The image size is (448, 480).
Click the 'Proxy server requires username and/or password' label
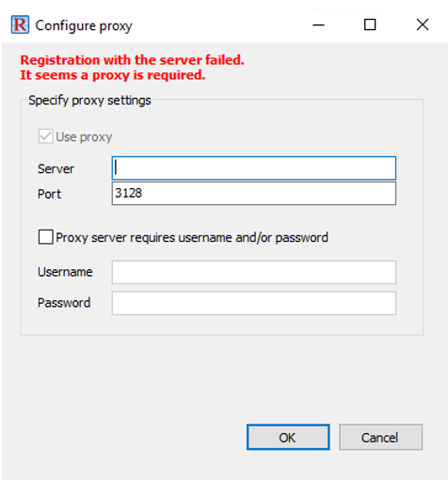[192, 237]
